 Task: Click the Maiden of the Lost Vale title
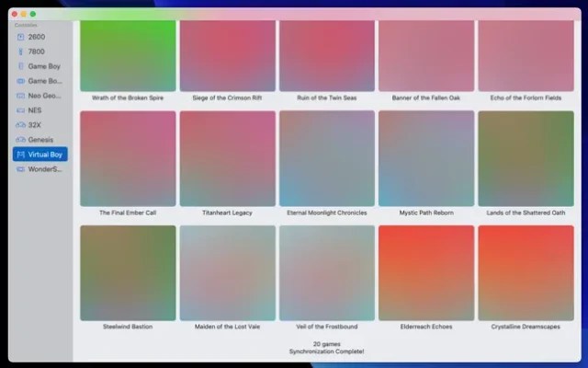(x=227, y=327)
